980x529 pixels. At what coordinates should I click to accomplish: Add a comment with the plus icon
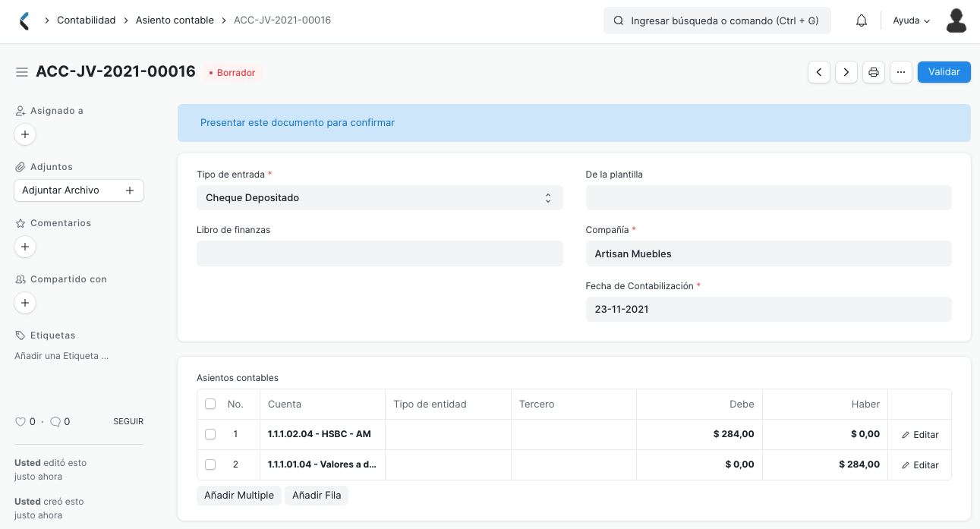pyautogui.click(x=25, y=247)
